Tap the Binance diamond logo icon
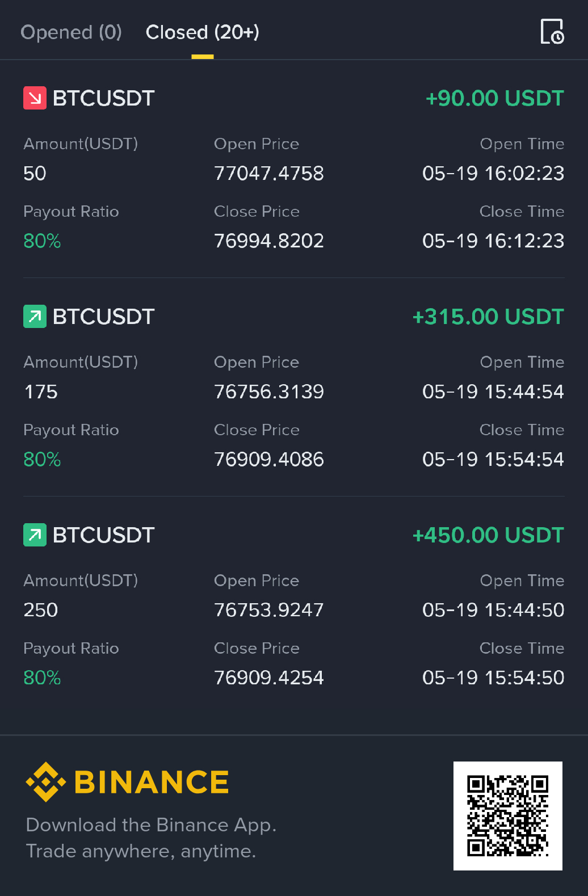Viewport: 588px width, 896px height. (46, 782)
